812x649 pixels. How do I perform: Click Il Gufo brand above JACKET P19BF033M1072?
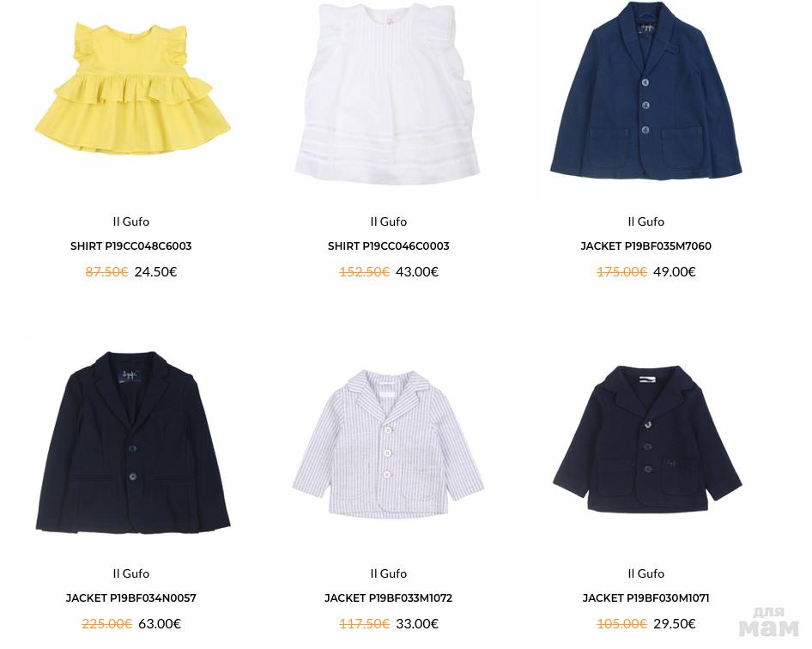(x=388, y=574)
